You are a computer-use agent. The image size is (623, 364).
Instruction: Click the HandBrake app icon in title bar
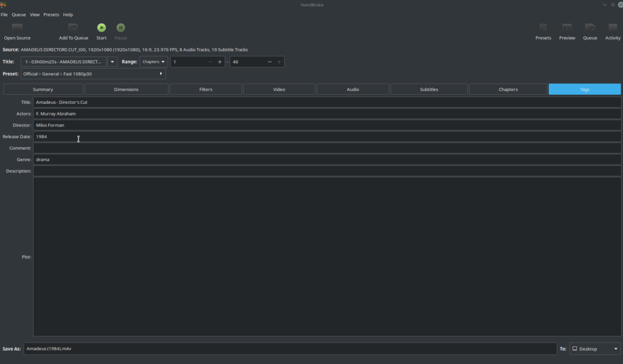(3, 4)
